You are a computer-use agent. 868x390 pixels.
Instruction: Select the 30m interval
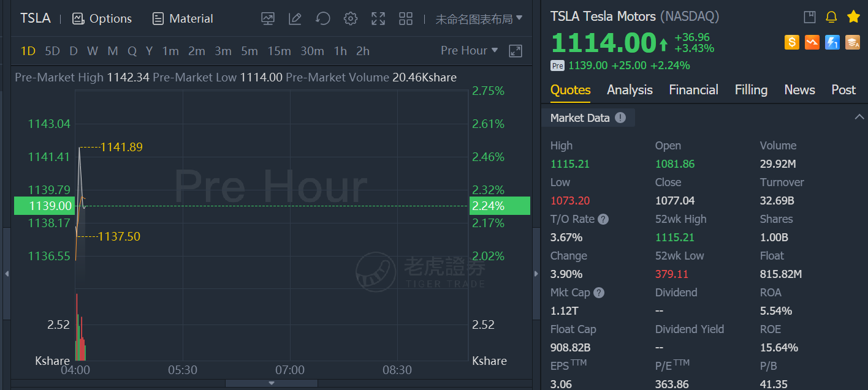tap(312, 51)
